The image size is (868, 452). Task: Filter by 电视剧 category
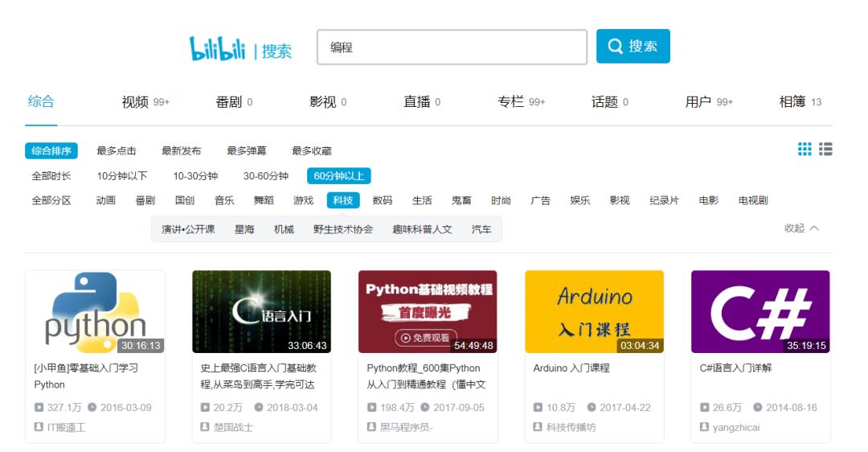[753, 200]
